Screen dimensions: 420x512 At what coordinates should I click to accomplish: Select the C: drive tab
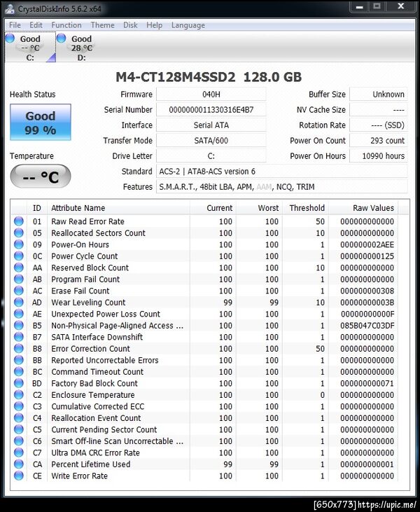pos(30,48)
